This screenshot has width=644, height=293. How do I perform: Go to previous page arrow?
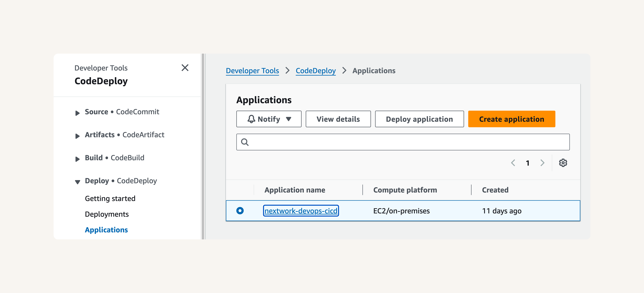[x=513, y=163]
